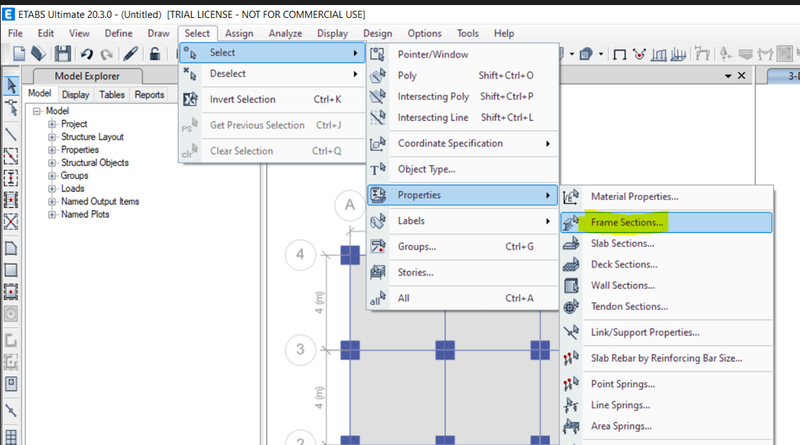800x445 pixels.
Task: Open the Tools menu
Action: point(467,33)
